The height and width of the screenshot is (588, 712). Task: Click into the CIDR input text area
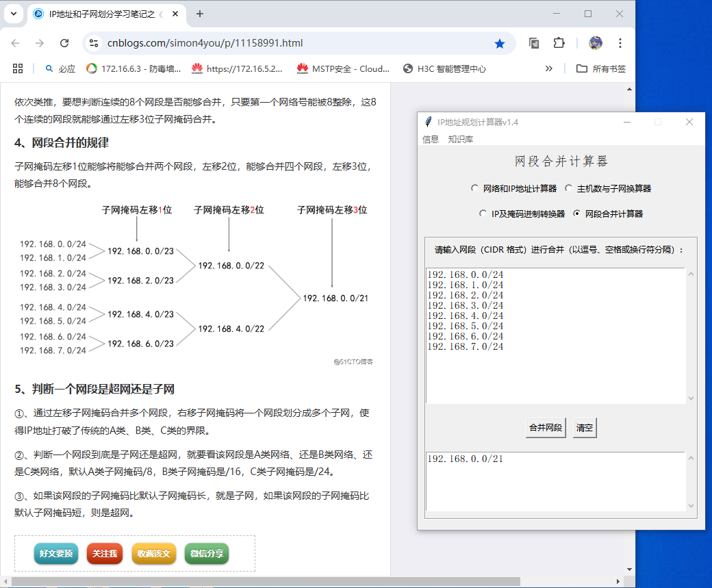[x=555, y=335]
